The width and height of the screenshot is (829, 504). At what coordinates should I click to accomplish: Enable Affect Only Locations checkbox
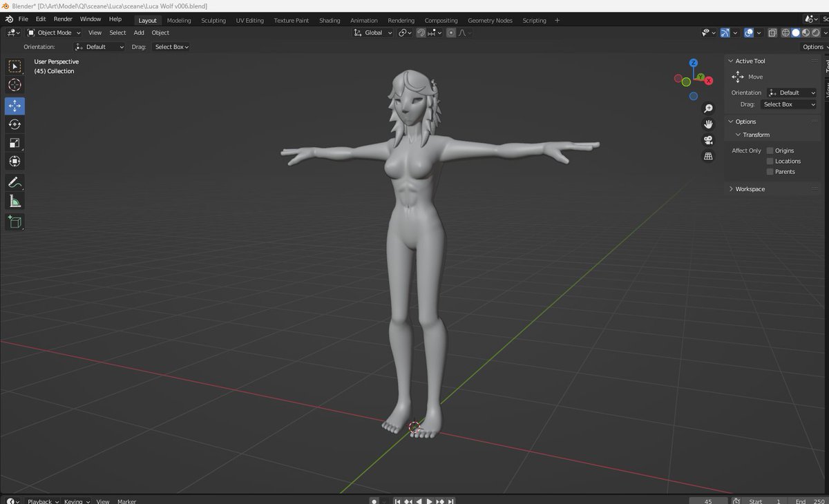(x=770, y=161)
